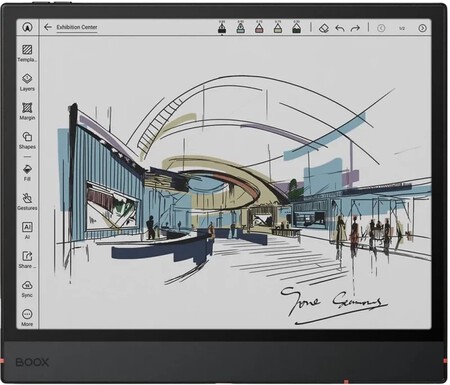Viewport: 450px width, 385px height.
Task: Open the 1/2 page indicator
Action: [x=402, y=28]
